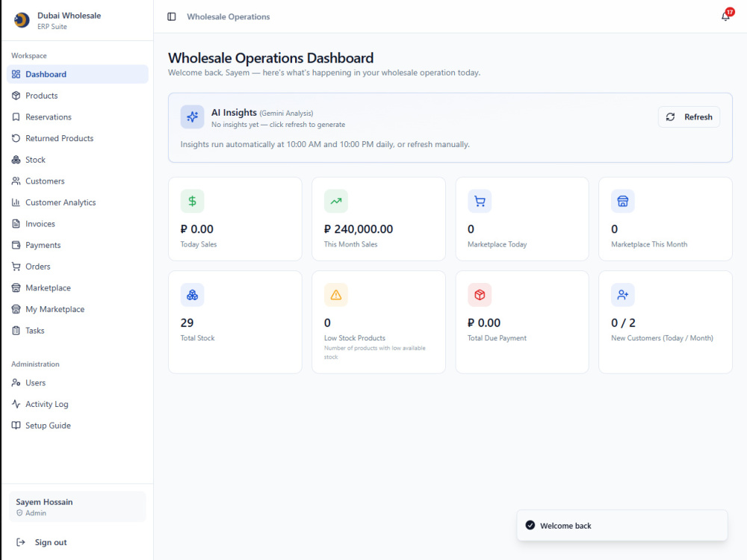This screenshot has height=560, width=747.
Task: Click the Tasks clipboard icon
Action: pyautogui.click(x=16, y=331)
